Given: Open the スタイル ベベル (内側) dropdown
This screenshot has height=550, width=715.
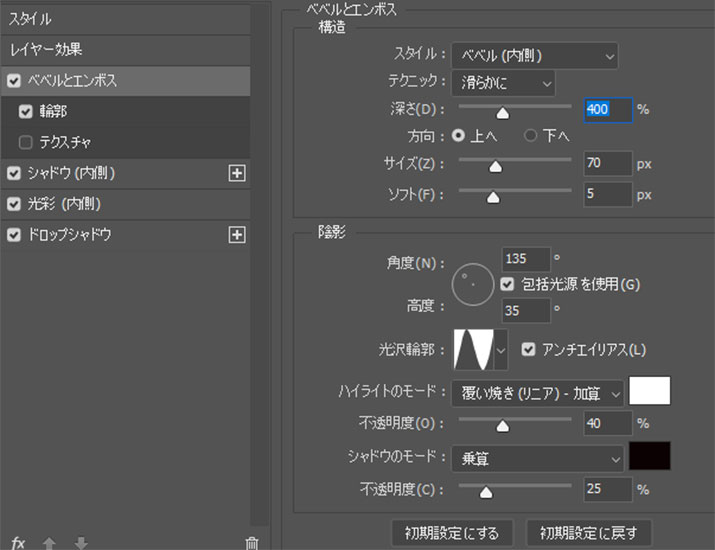Looking at the screenshot, I should 534,56.
